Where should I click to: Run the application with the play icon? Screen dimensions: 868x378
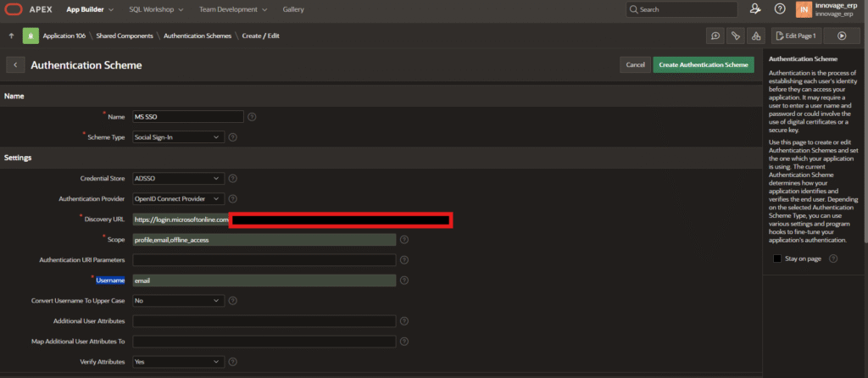tap(841, 36)
